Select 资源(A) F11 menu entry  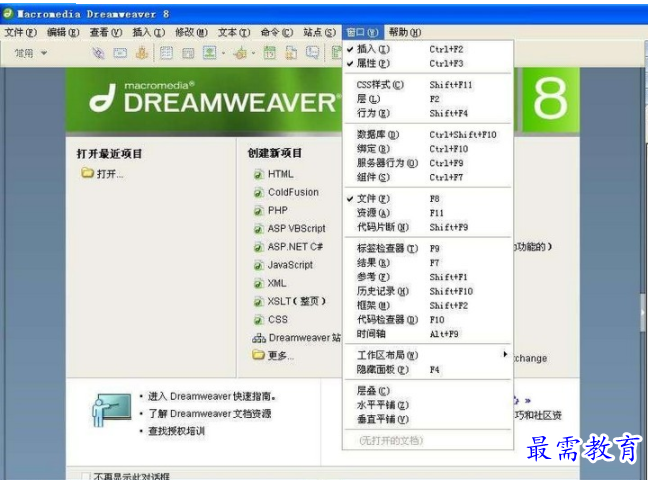point(428,213)
